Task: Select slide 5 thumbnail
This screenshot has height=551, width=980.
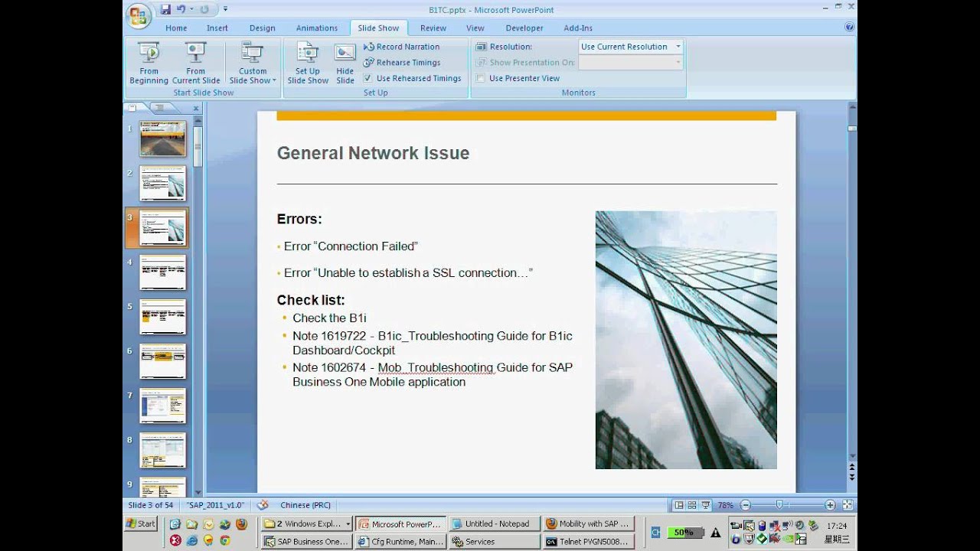Action: [x=162, y=316]
